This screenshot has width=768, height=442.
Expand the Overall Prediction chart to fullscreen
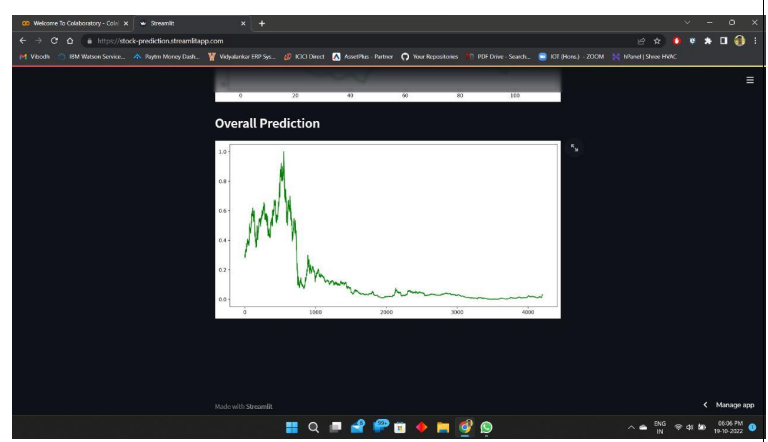tap(575, 147)
